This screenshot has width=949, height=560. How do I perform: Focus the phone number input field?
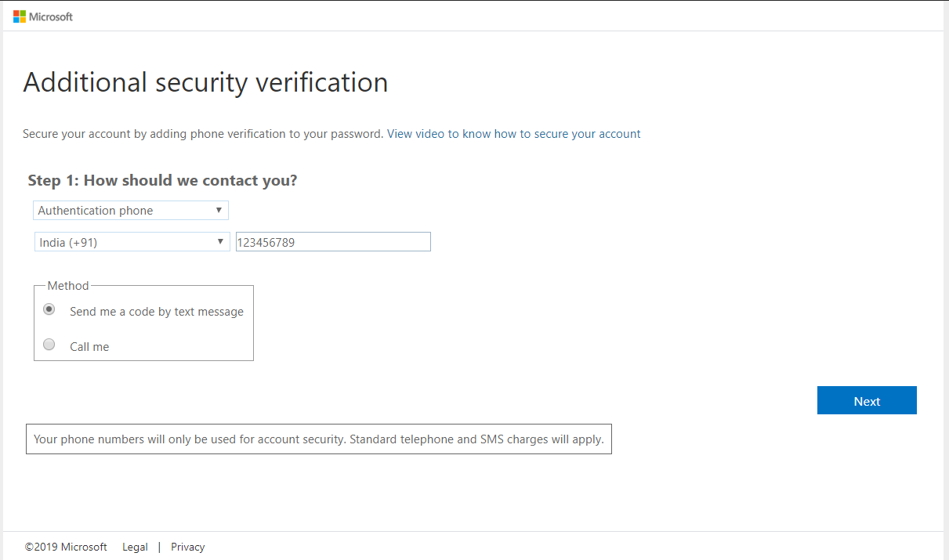pyautogui.click(x=333, y=243)
